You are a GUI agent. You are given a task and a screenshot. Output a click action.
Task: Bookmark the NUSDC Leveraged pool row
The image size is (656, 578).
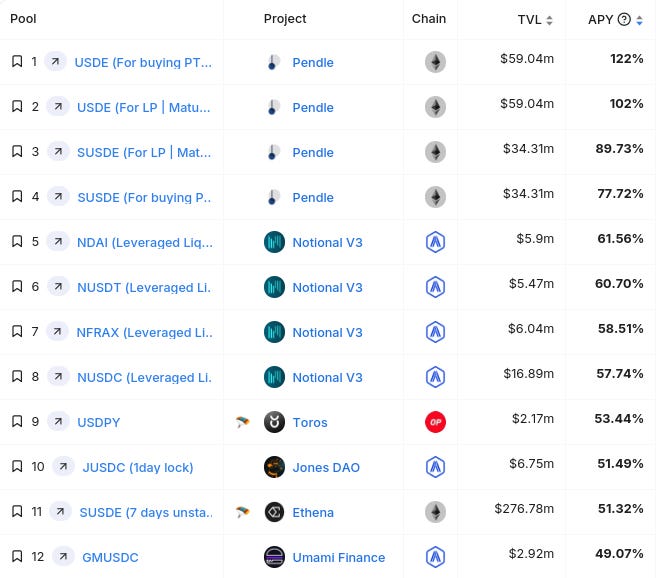17,376
